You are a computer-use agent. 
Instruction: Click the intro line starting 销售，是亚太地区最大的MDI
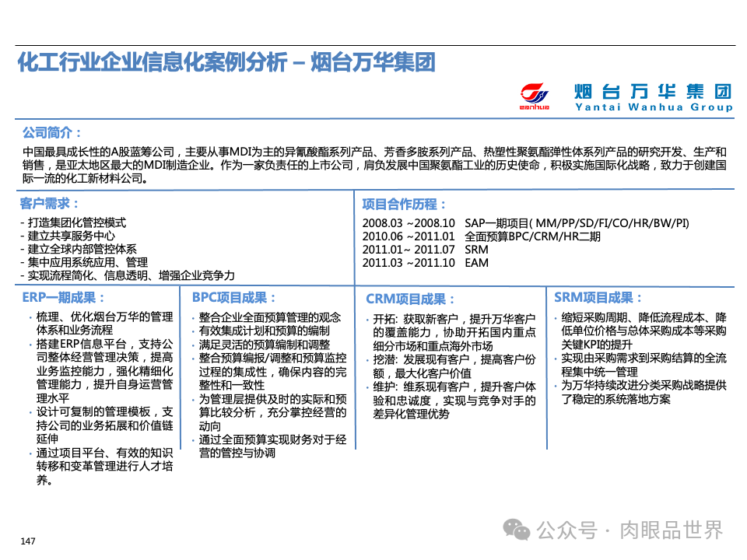click(x=374, y=165)
